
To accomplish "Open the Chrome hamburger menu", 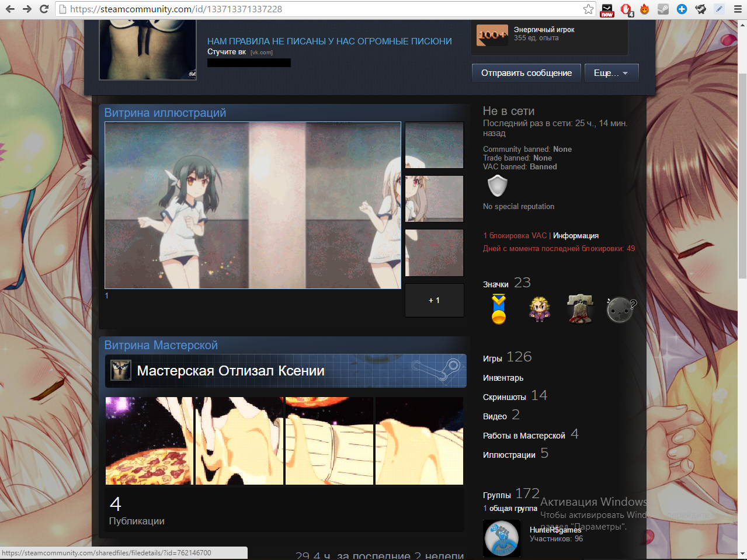I will tap(738, 9).
